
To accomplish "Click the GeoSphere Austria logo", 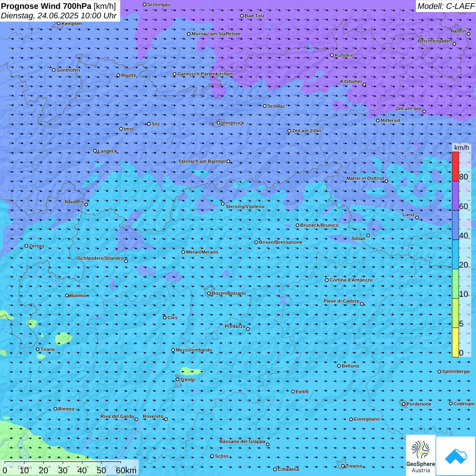I will coord(421,455).
